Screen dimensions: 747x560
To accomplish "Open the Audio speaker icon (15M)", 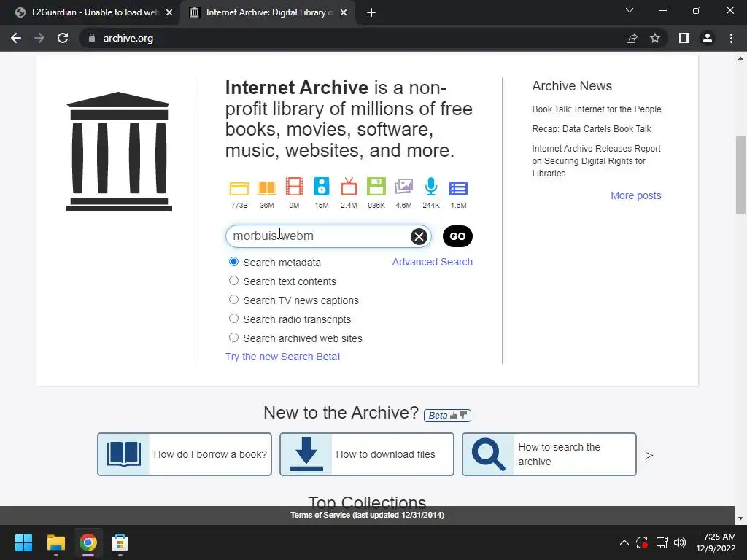I will tap(322, 187).
